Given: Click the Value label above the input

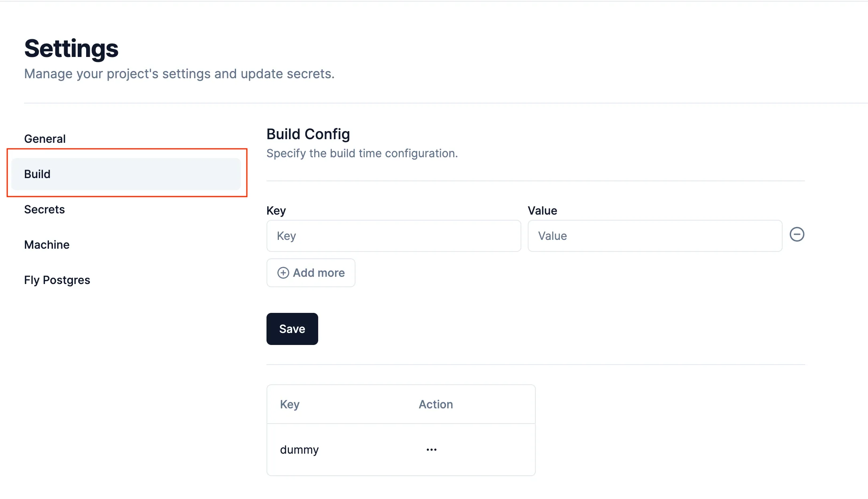Looking at the screenshot, I should tap(542, 210).
